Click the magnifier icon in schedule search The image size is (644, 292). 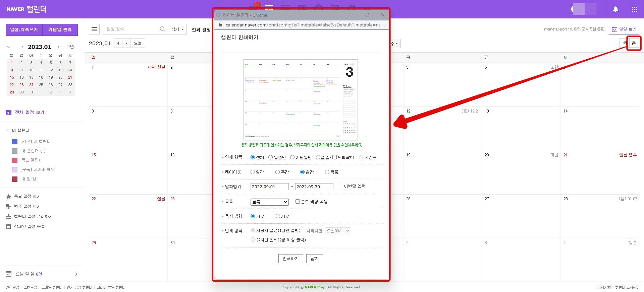tap(162, 29)
